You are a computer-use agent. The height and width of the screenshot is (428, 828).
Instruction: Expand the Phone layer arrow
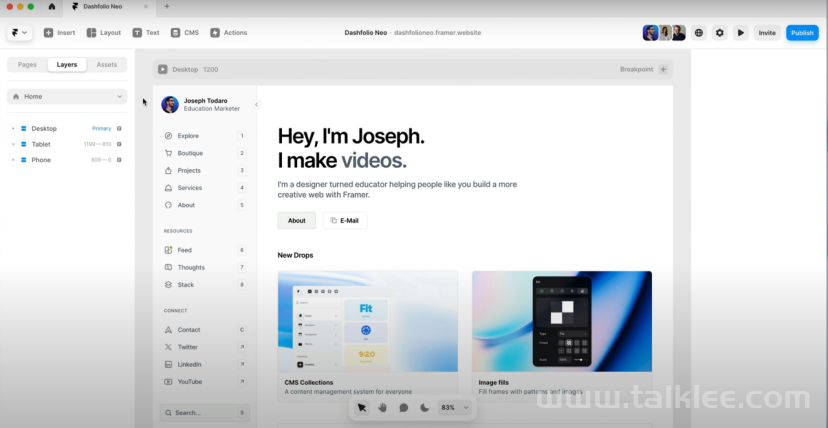tap(13, 160)
